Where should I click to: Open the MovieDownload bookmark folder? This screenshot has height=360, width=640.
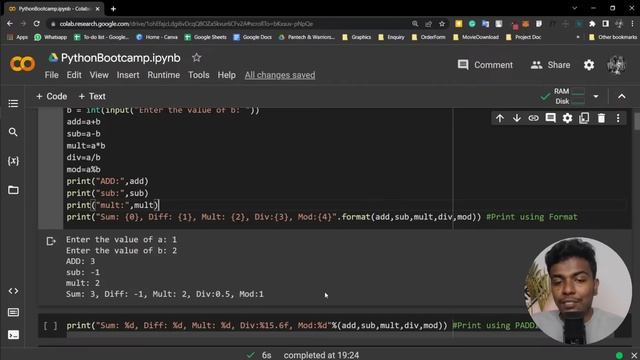click(476, 37)
